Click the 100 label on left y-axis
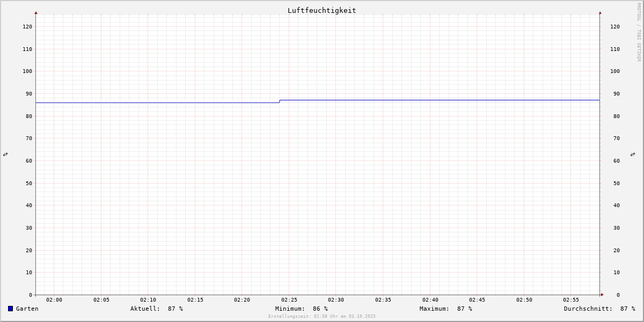 (x=27, y=71)
